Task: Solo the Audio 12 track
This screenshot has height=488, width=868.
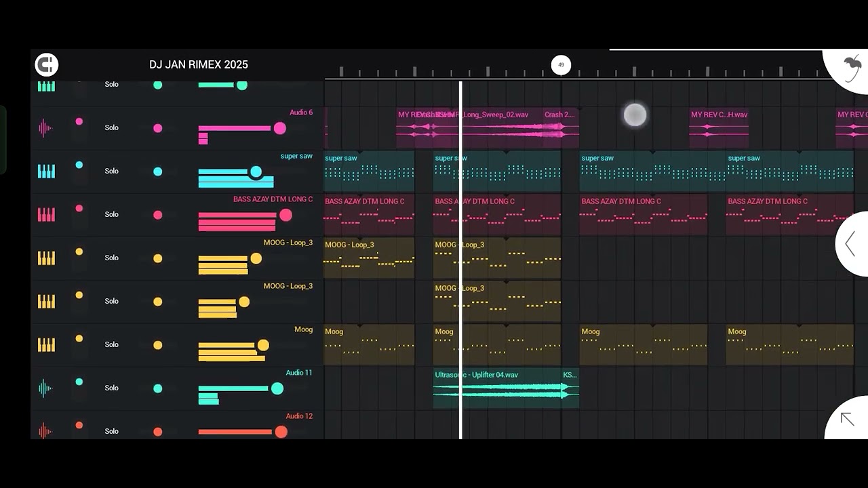Action: (112, 431)
